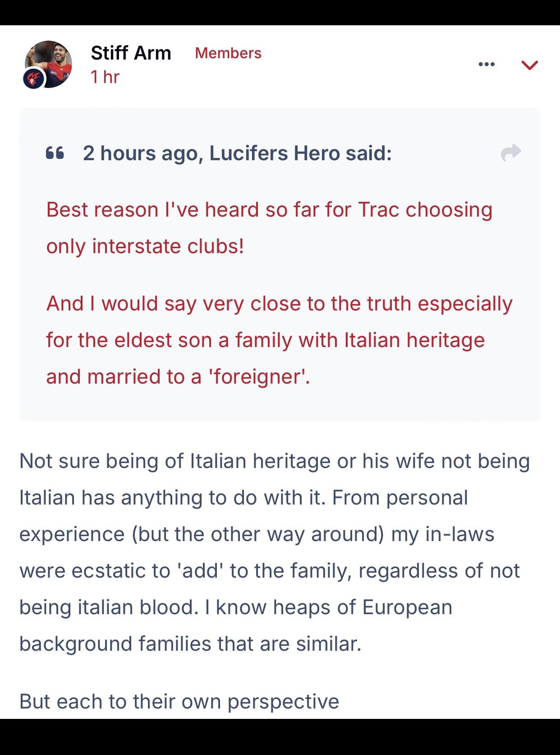
Task: Click the Members group label
Action: (228, 53)
